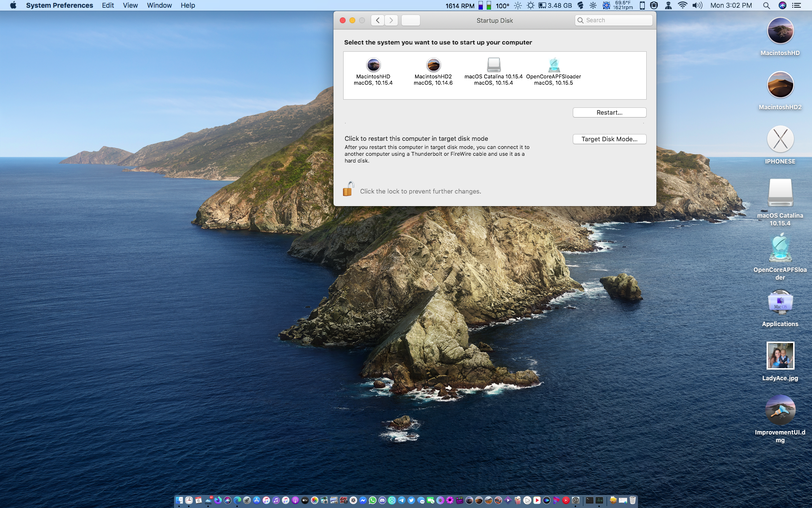
Task: Open Photos from the Dock
Action: point(315,500)
